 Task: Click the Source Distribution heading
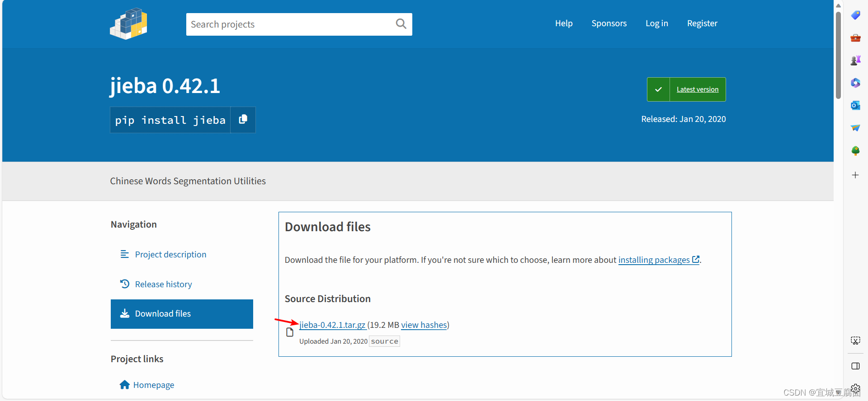point(328,299)
